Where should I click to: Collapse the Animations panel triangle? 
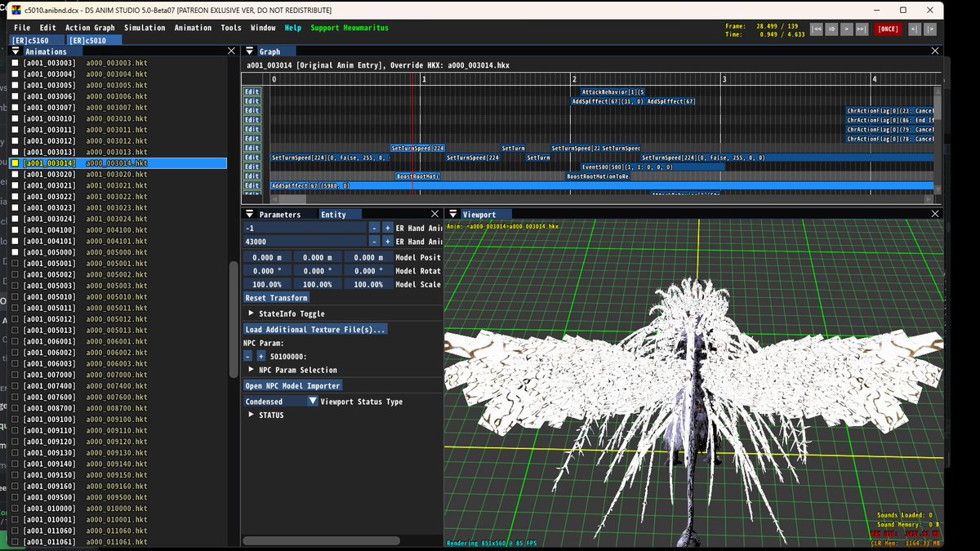coord(16,51)
